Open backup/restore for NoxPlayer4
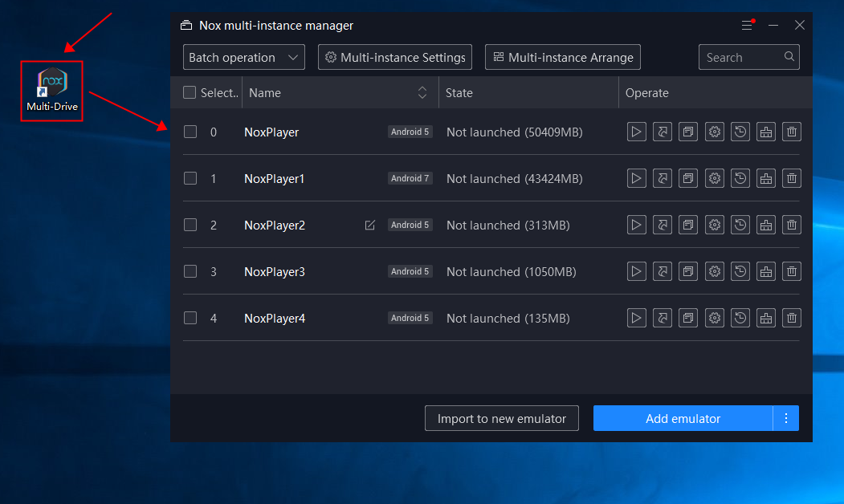Screen dimensions: 844x504 [740, 318]
